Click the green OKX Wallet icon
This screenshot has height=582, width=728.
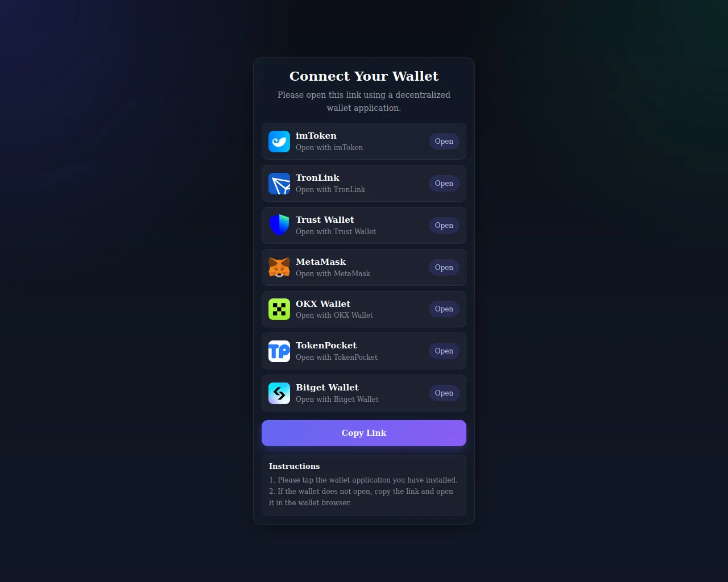click(x=279, y=309)
